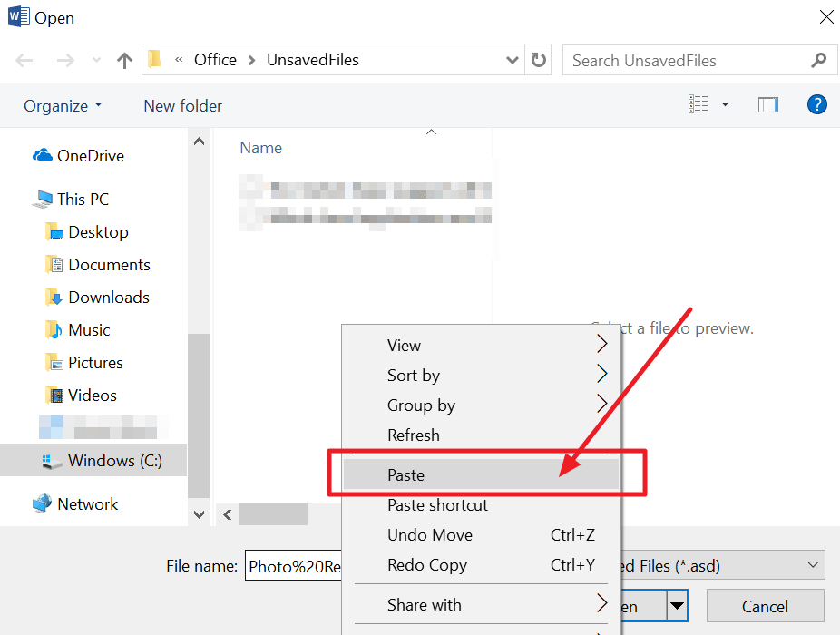Expand address bar history dropdown arrow

(x=512, y=61)
